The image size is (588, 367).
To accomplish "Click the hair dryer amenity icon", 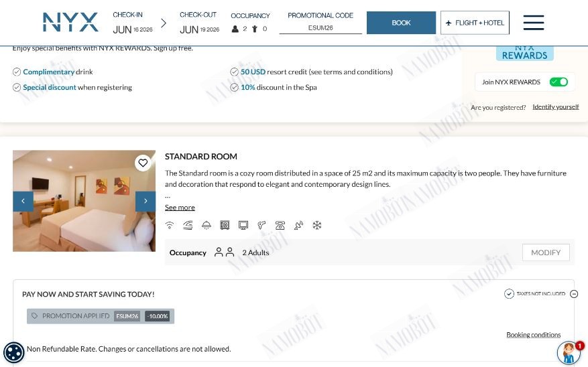I will (261, 225).
